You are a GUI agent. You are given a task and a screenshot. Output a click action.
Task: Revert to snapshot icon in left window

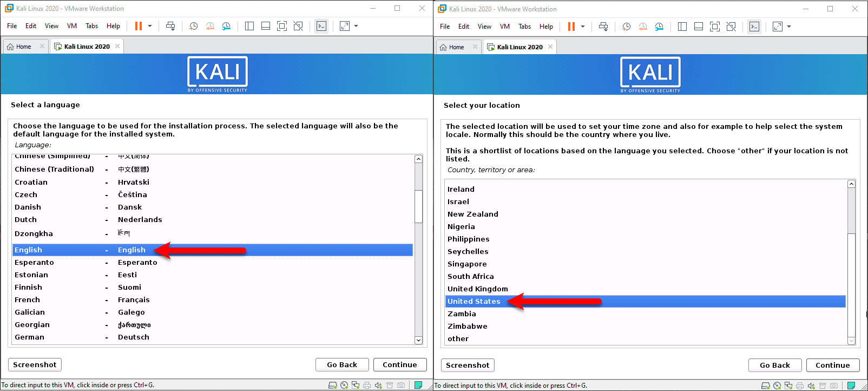click(210, 26)
